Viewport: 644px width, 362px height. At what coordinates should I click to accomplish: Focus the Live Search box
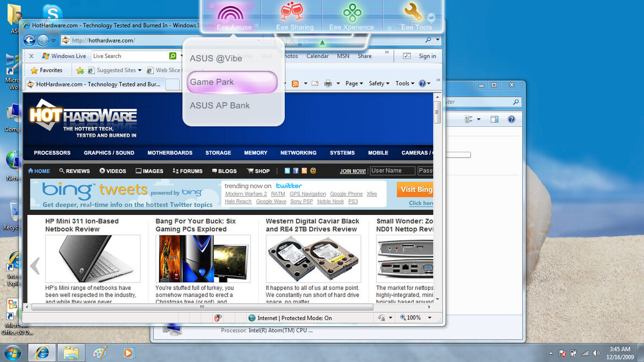click(129, 56)
